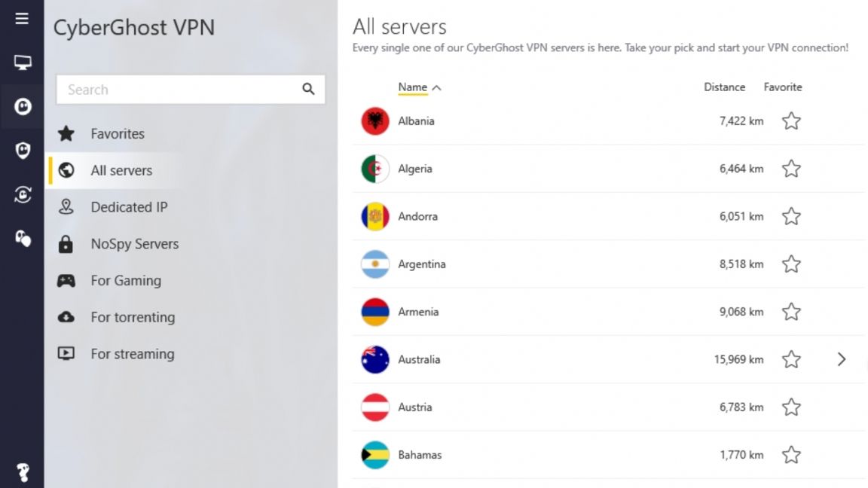Choose the Andorra server name

point(417,216)
